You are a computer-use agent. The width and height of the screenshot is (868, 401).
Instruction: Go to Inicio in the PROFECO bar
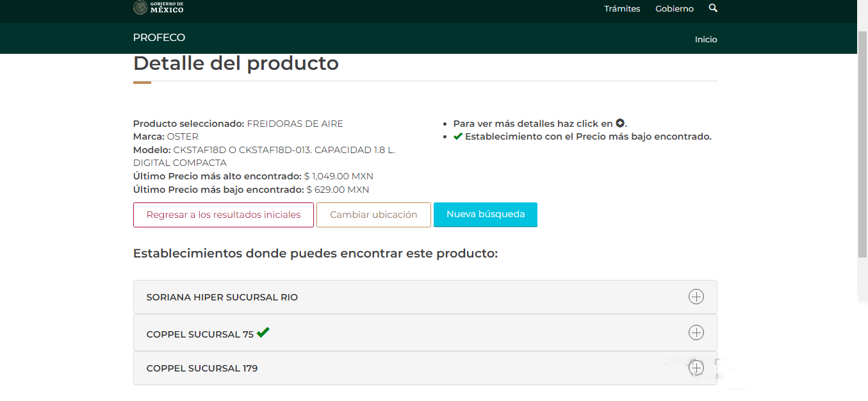point(706,39)
